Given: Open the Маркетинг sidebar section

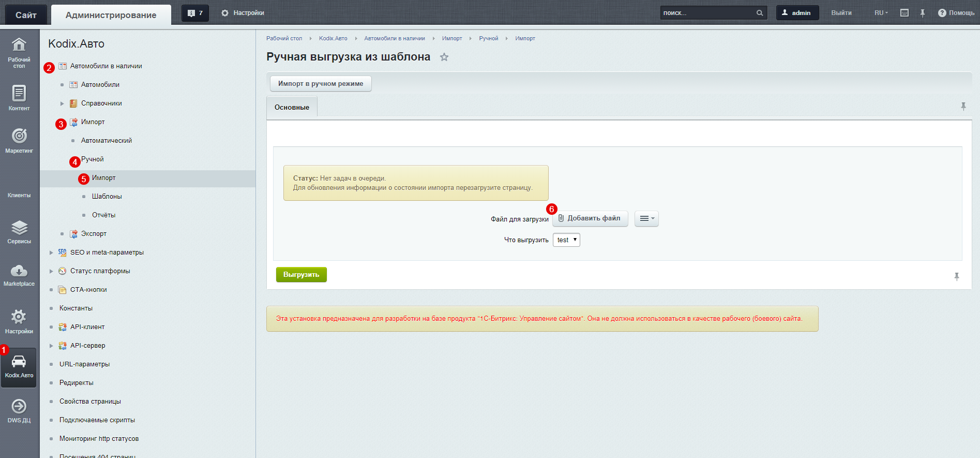Looking at the screenshot, I should (19, 141).
